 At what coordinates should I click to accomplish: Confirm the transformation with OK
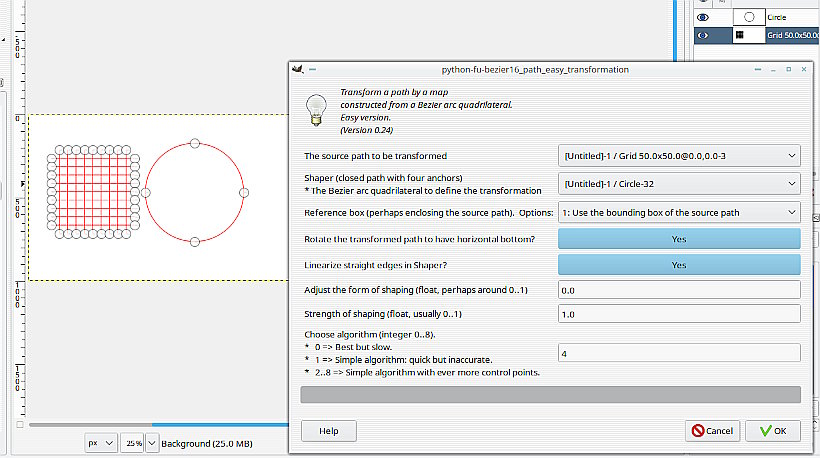pyautogui.click(x=773, y=431)
